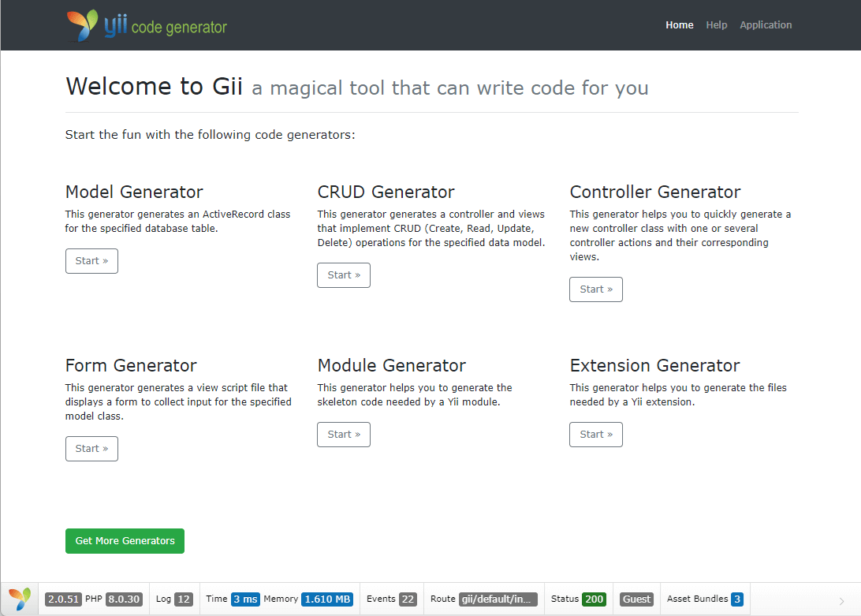Open the Memory 1.610 MB profiling item

point(308,599)
